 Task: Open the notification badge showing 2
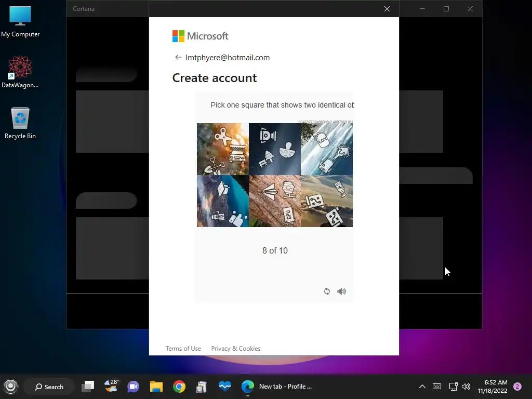(517, 387)
